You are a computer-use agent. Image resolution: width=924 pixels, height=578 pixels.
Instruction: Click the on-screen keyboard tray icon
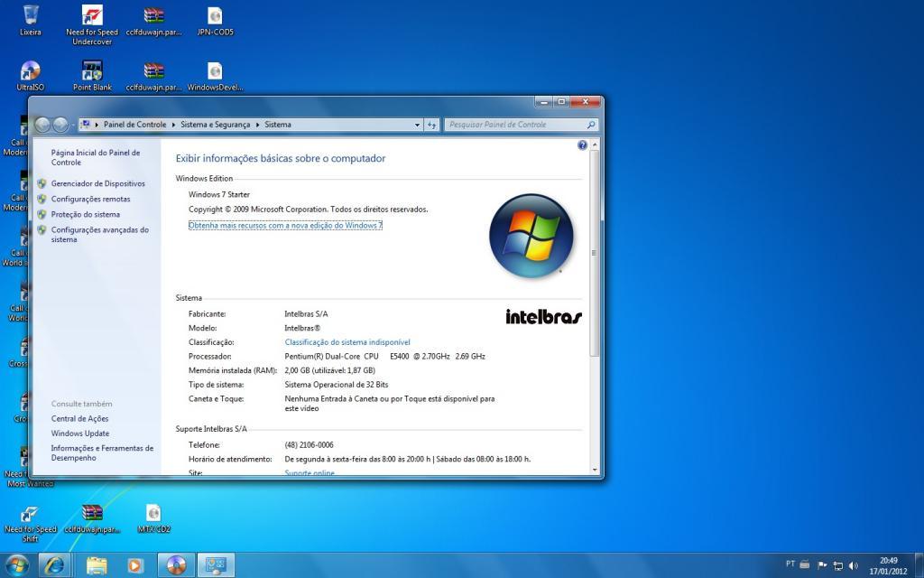(x=806, y=564)
